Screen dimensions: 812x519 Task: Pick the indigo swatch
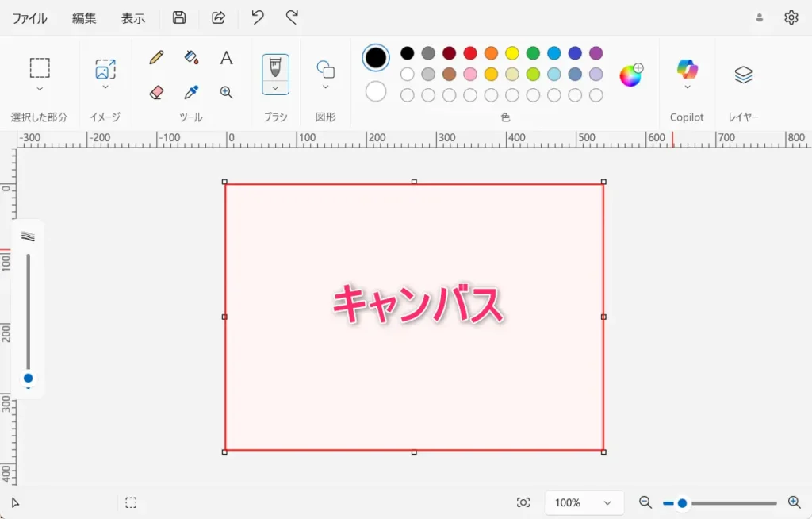point(575,53)
